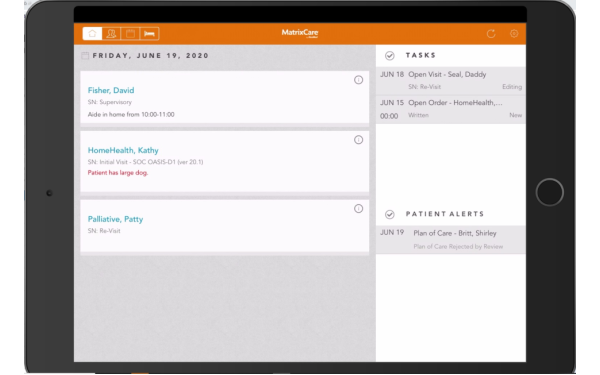Image resolution: width=600 pixels, height=375 pixels.
Task: Click the Patient has large dog warning
Action: point(118,173)
